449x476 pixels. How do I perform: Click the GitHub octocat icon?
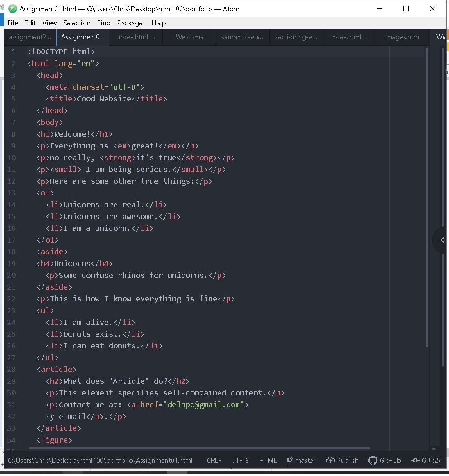click(373, 461)
